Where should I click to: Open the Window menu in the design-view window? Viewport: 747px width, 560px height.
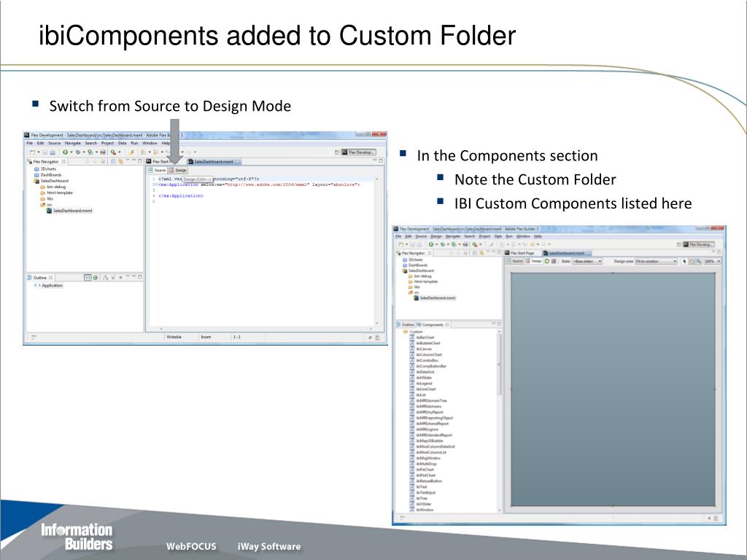[523, 236]
